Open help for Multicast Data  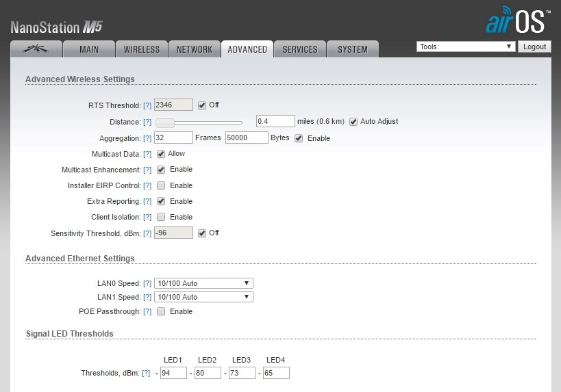point(147,154)
